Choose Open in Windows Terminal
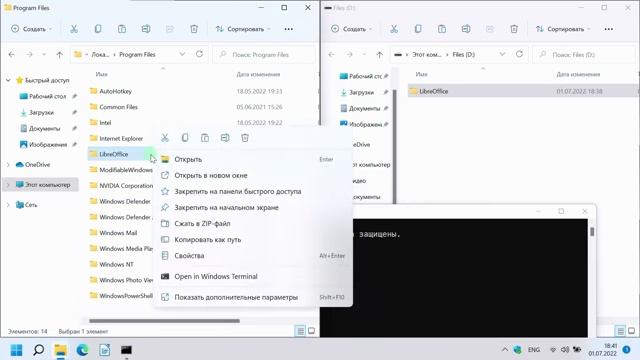The image size is (640, 360). coord(253,276)
